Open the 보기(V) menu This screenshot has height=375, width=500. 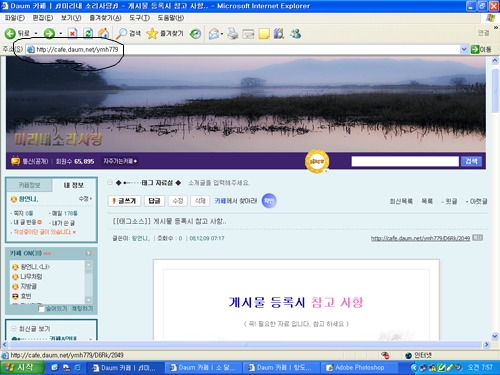coord(71,18)
